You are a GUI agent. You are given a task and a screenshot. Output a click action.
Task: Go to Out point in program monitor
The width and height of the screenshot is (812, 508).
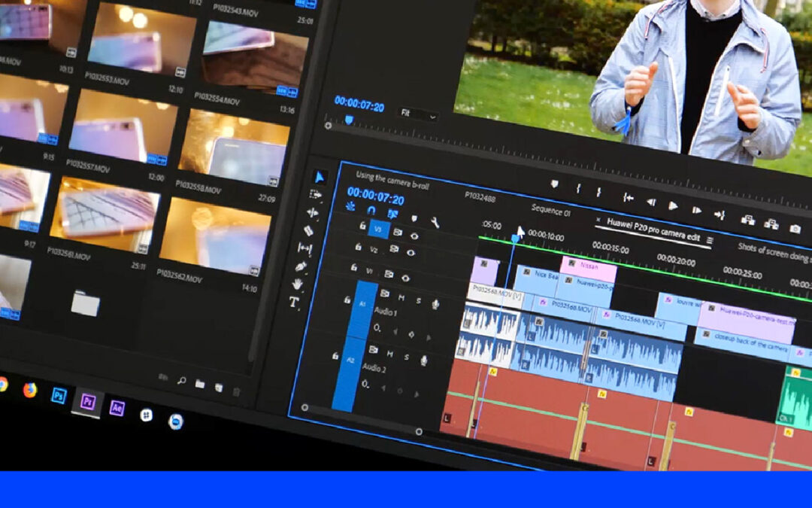720,214
